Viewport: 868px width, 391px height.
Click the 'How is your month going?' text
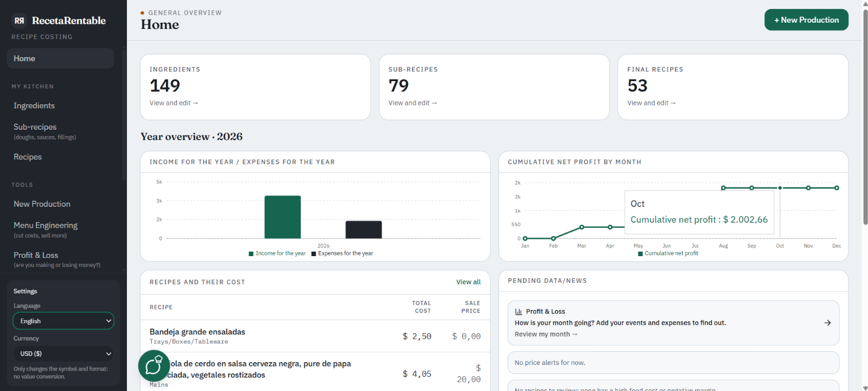pyautogui.click(x=620, y=323)
